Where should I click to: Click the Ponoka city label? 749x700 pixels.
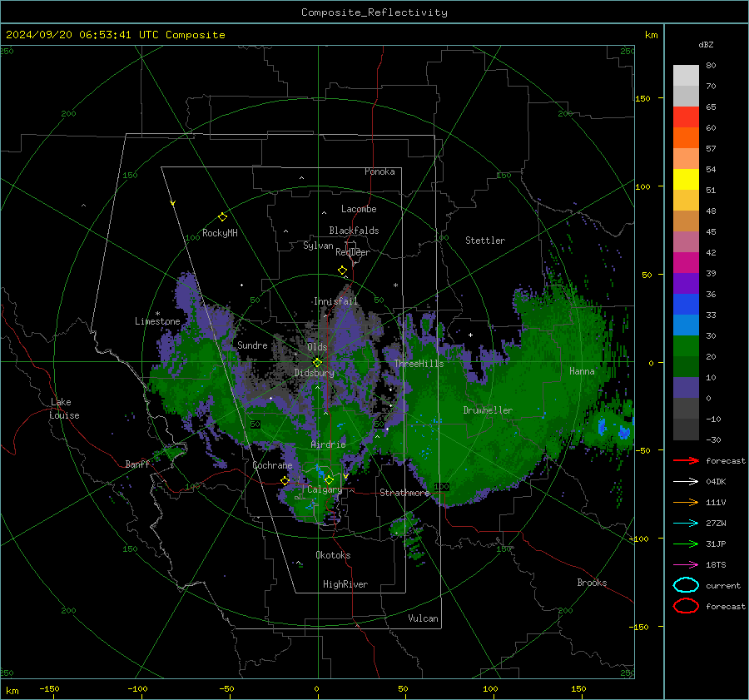coord(379,171)
